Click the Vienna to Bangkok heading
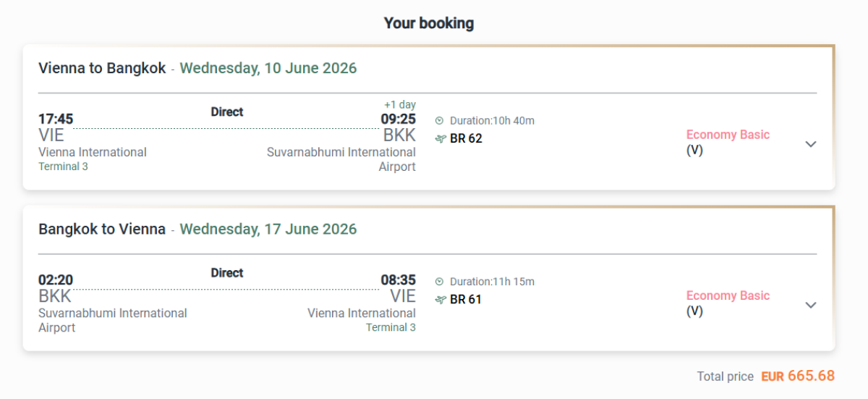The height and width of the screenshot is (399, 868). pyautogui.click(x=102, y=69)
